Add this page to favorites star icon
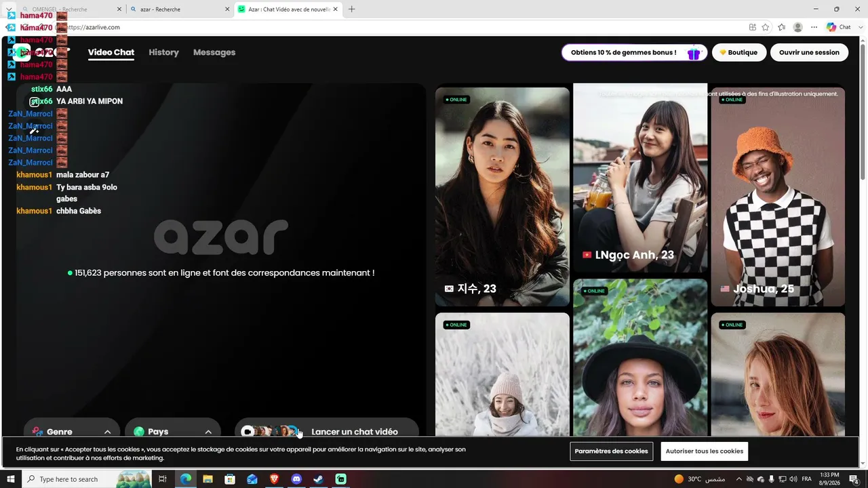This screenshot has width=868, height=488. (766, 27)
